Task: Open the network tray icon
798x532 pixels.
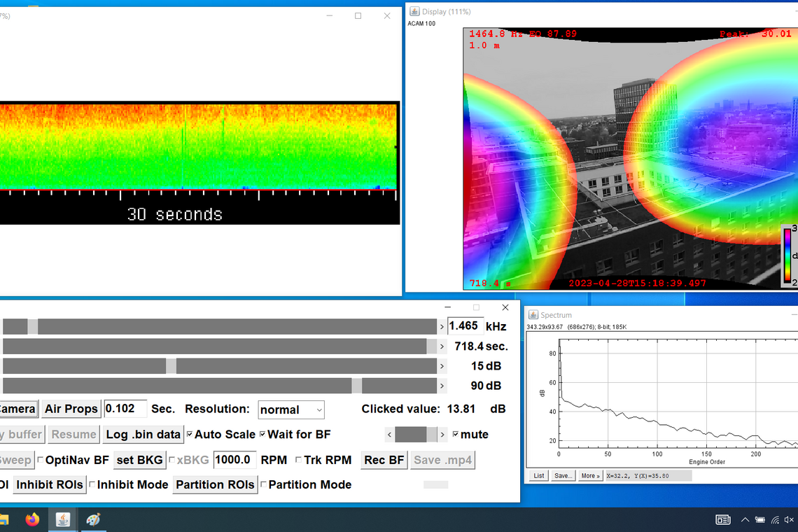Action: (775, 519)
